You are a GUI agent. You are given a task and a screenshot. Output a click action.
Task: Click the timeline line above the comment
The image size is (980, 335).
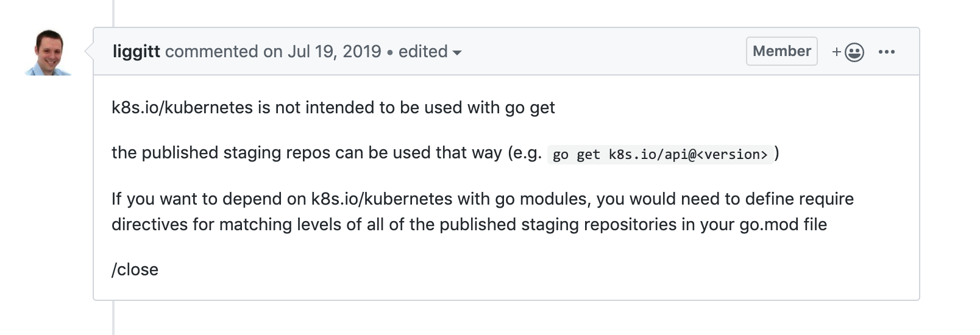pyautogui.click(x=113, y=13)
